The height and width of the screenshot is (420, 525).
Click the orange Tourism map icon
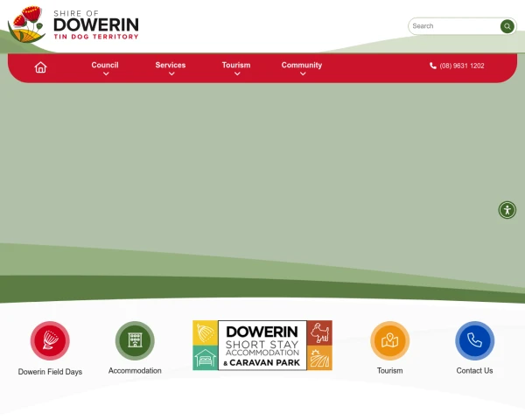click(389, 340)
